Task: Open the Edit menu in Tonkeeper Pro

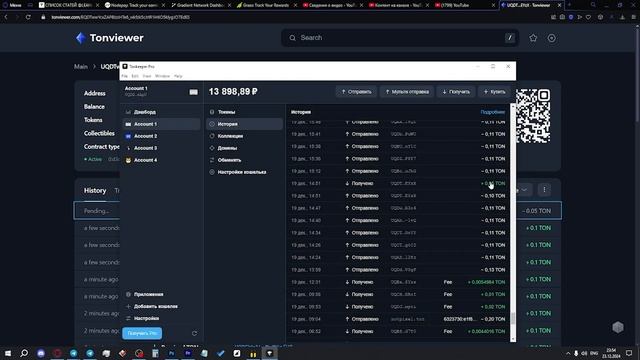Action: [135, 76]
